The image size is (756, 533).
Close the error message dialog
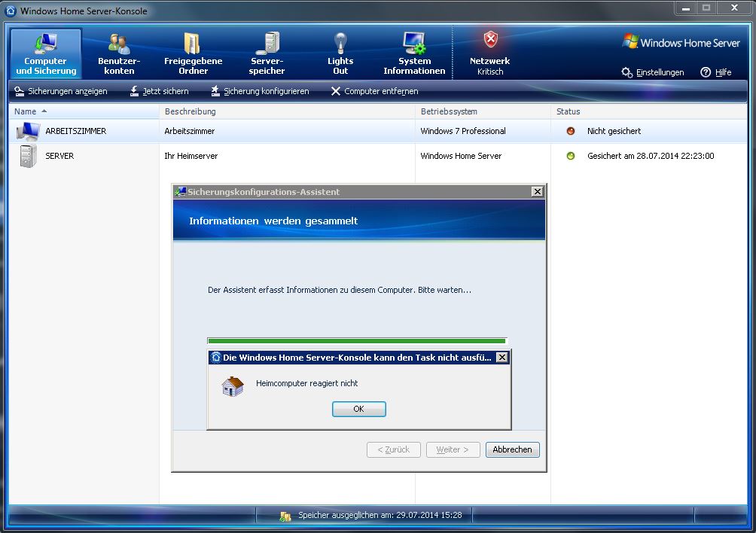502,357
